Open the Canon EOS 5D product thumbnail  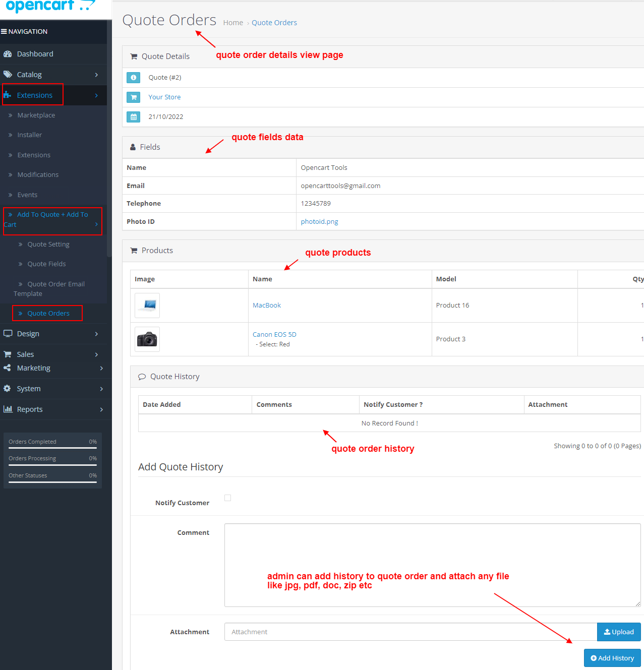tap(147, 339)
